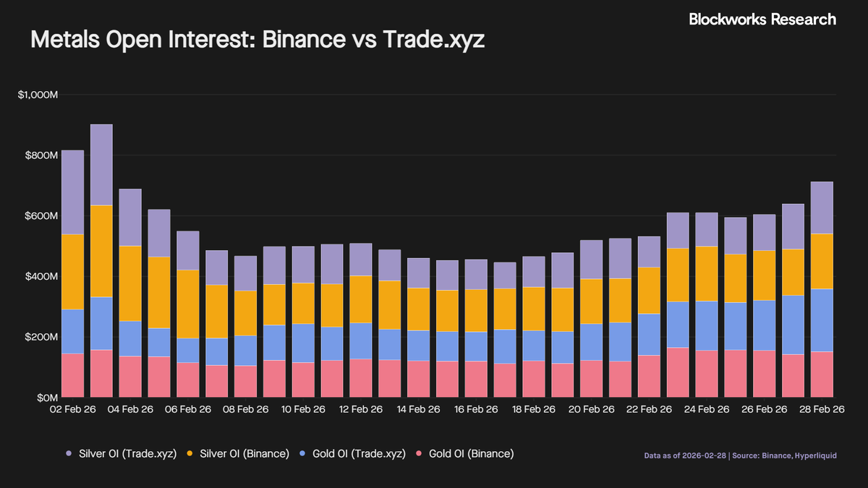
Task: Click the pink segment of the 28 Feb bar
Action: coord(822,374)
